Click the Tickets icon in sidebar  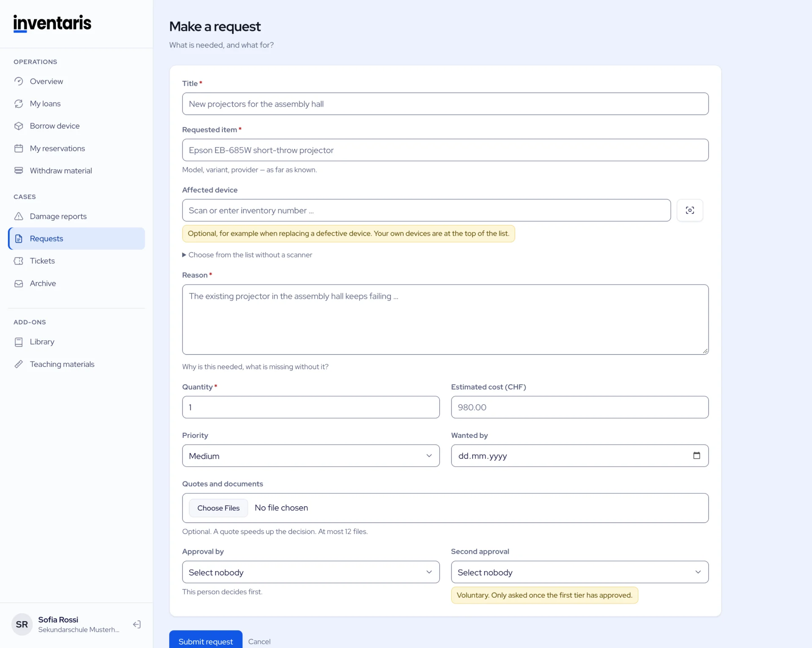(x=19, y=261)
